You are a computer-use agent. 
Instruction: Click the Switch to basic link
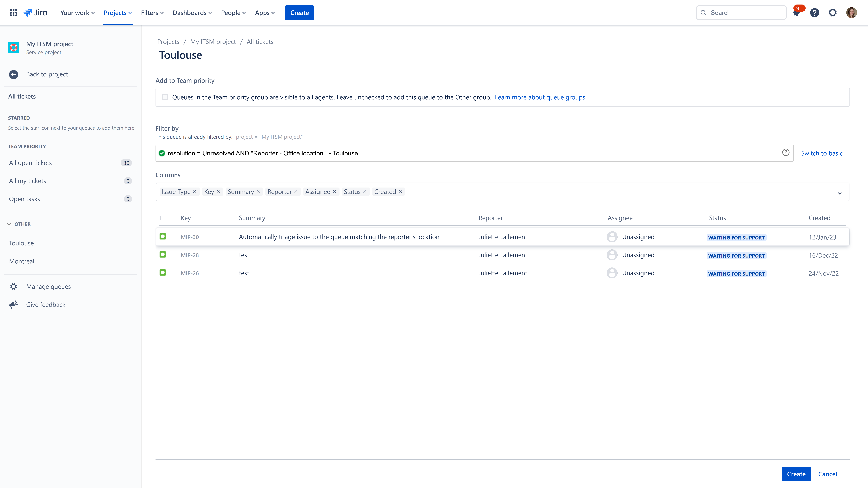(x=822, y=153)
